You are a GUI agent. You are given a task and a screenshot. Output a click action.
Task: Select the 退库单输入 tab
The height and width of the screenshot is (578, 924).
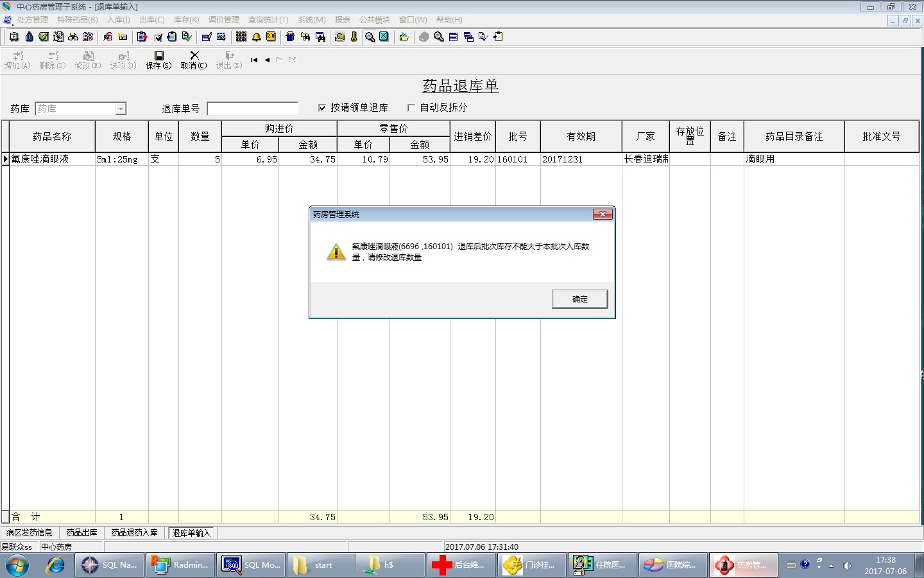[x=191, y=532]
